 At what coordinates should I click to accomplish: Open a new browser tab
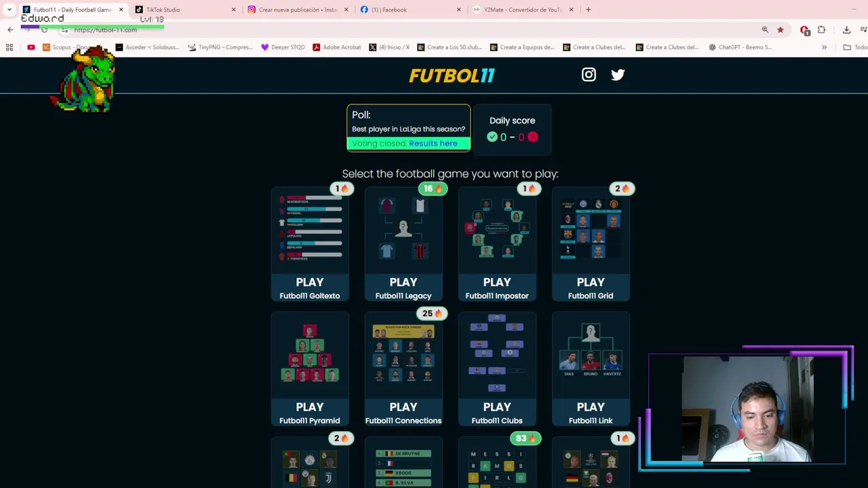point(588,9)
